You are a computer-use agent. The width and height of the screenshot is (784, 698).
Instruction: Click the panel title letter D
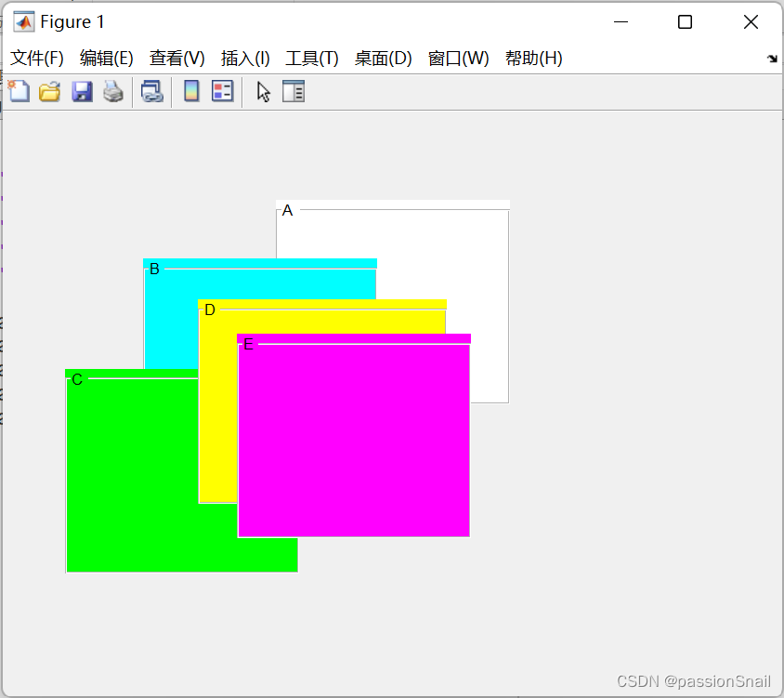pos(210,310)
